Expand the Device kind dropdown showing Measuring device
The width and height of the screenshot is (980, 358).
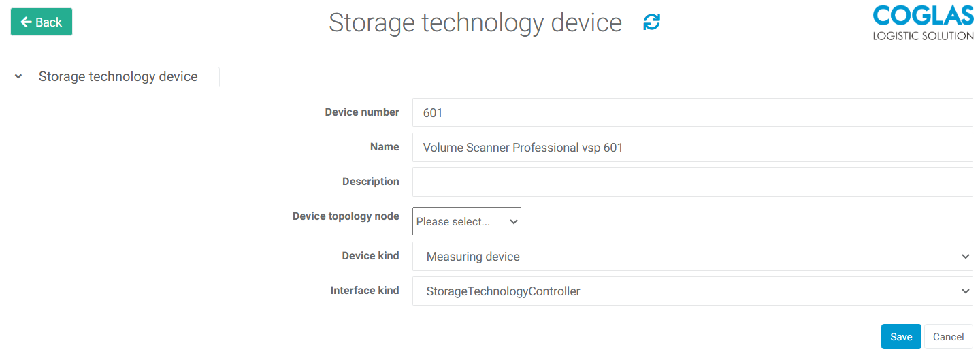click(692, 257)
